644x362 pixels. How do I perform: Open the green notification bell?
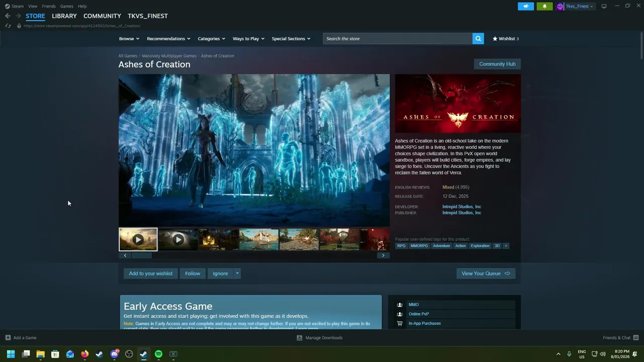(x=544, y=6)
